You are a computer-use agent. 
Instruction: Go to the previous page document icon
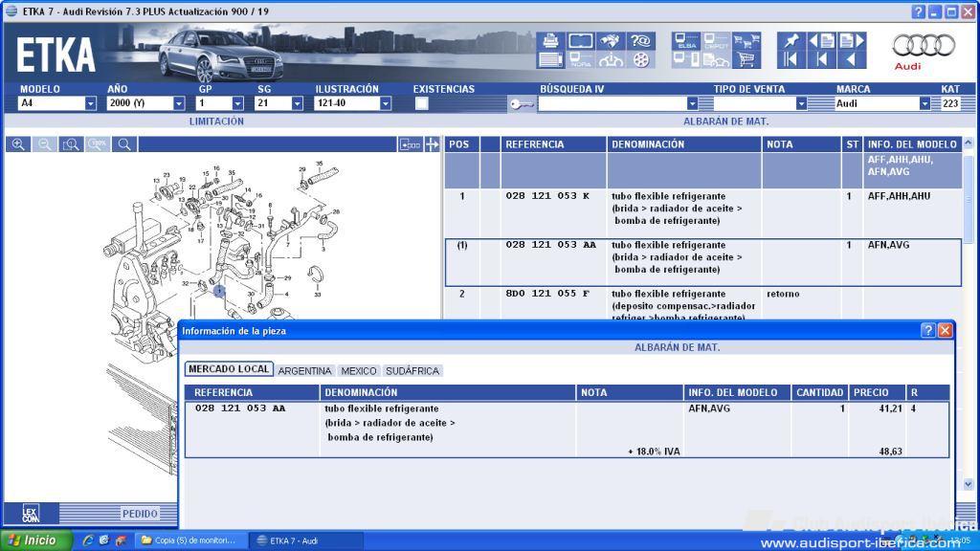[x=822, y=41]
